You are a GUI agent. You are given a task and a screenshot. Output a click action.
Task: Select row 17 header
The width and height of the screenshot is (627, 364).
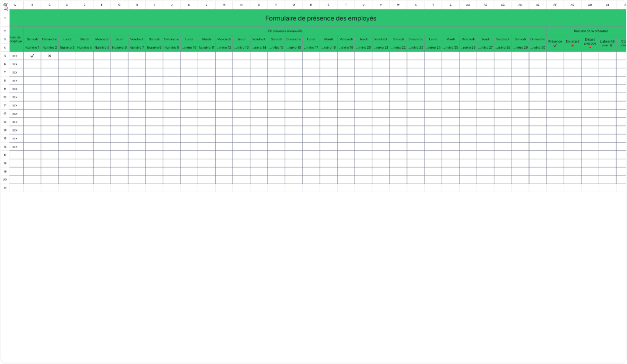[x=5, y=155]
